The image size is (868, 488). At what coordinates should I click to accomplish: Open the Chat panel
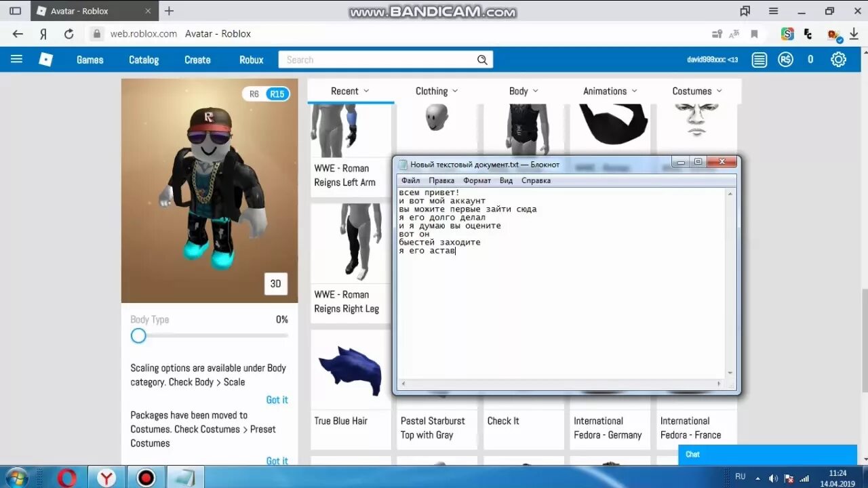pyautogui.click(x=768, y=454)
